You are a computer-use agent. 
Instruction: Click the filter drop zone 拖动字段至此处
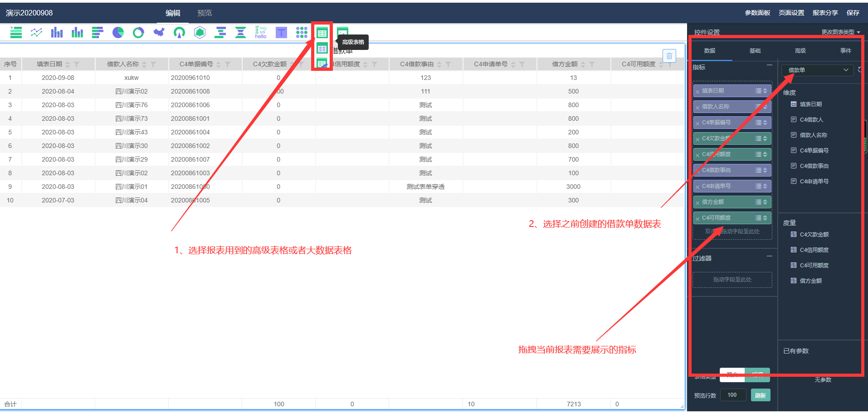coord(732,280)
